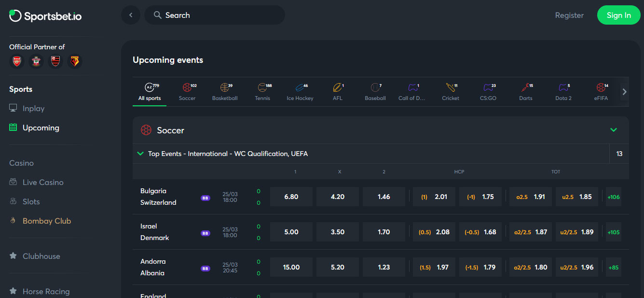Viewport: 644px width, 298px height.
Task: Select handicap (1) 2.01 odds
Action: (434, 197)
